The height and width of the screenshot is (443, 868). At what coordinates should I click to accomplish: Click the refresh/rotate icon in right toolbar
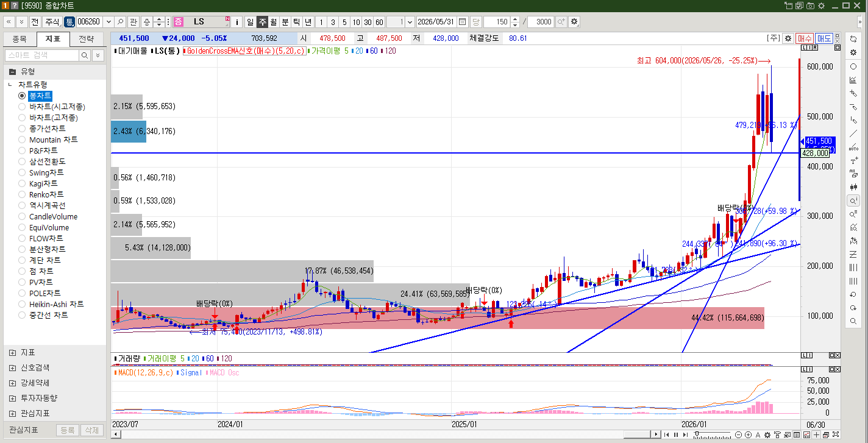coord(853,38)
